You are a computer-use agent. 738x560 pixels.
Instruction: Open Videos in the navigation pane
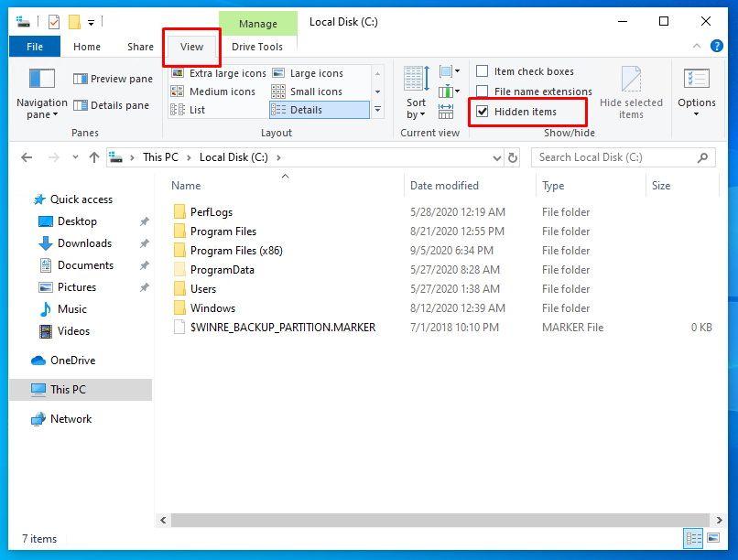pos(73,331)
